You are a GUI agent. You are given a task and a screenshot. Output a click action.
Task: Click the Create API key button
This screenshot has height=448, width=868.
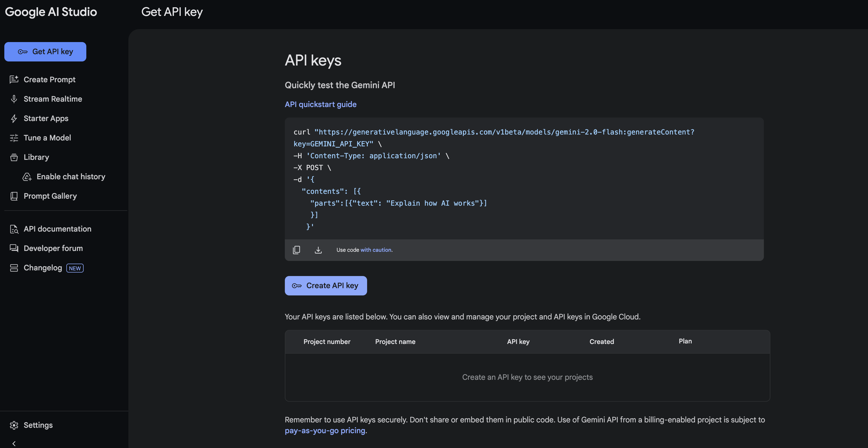coord(326,285)
